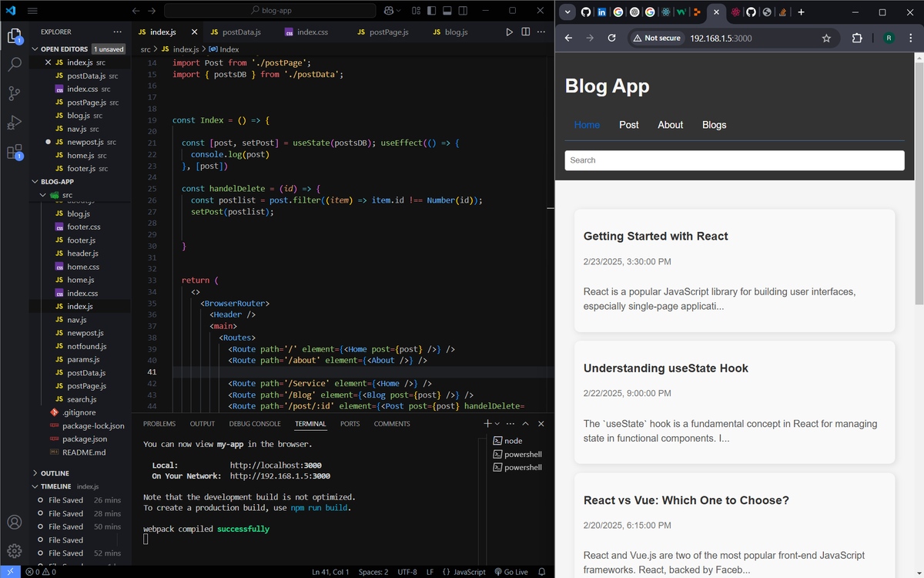Image resolution: width=924 pixels, height=578 pixels.
Task: Open the React docs browser tab
Action: coord(665,12)
